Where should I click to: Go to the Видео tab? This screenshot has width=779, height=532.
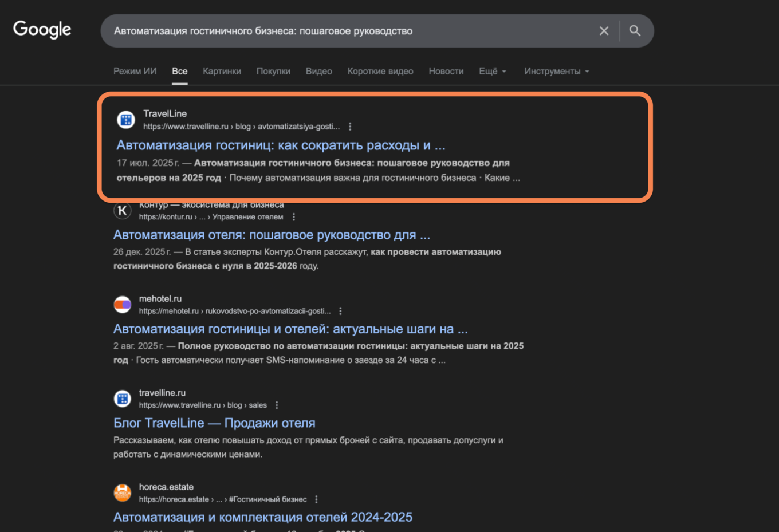click(319, 71)
